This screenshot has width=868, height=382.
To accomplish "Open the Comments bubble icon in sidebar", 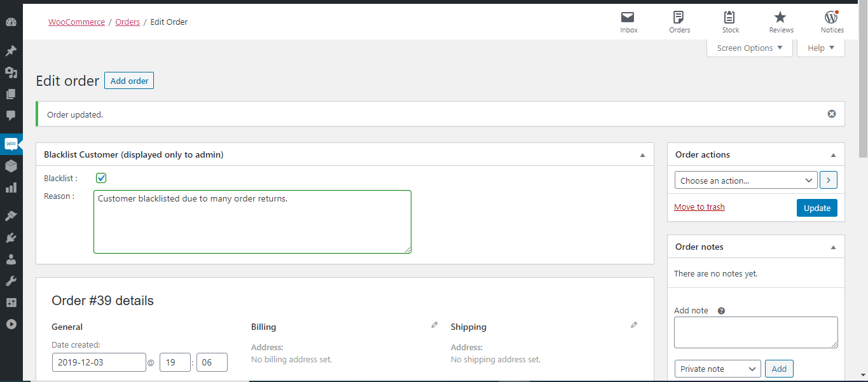I will pyautogui.click(x=11, y=115).
